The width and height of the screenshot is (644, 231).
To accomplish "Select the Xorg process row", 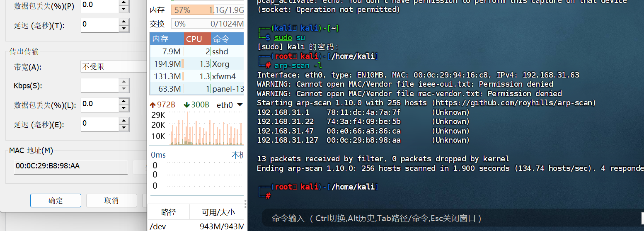I will (196, 64).
